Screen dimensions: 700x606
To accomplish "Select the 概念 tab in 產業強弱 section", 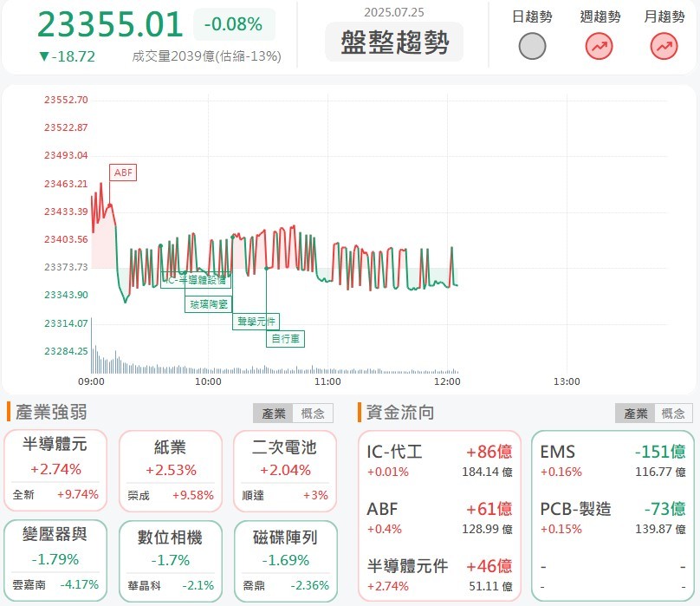I will click(313, 414).
